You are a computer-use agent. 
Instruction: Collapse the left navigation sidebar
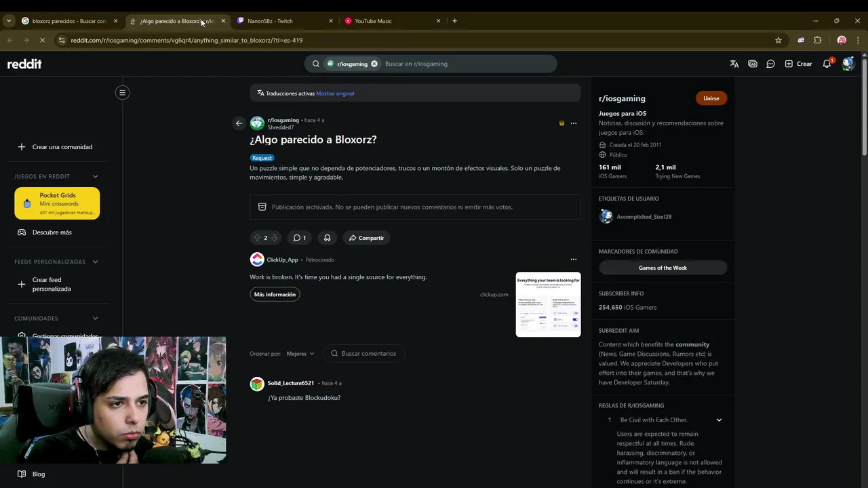point(122,93)
